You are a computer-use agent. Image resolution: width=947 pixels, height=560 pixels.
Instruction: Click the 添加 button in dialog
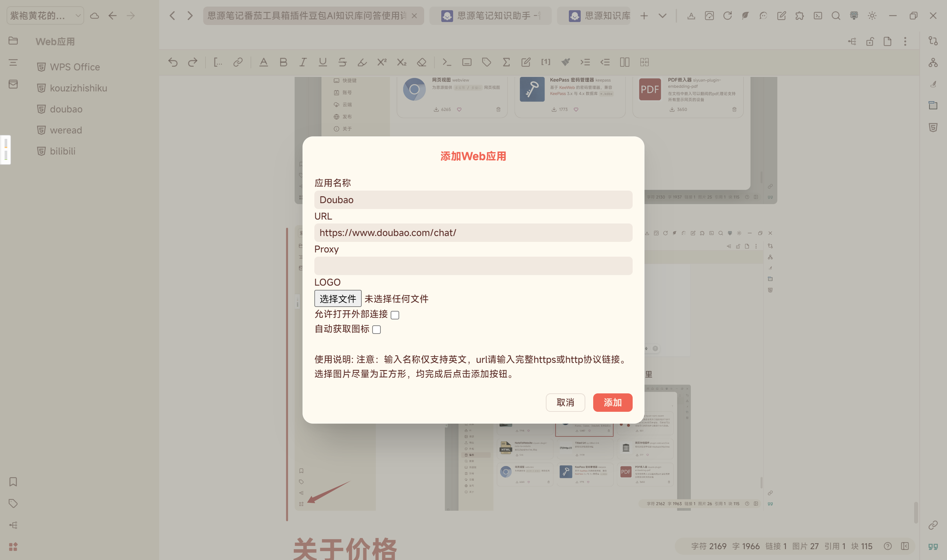coord(612,403)
